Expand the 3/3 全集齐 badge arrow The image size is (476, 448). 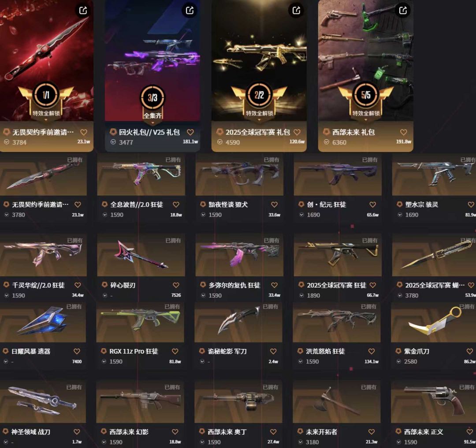(x=152, y=123)
